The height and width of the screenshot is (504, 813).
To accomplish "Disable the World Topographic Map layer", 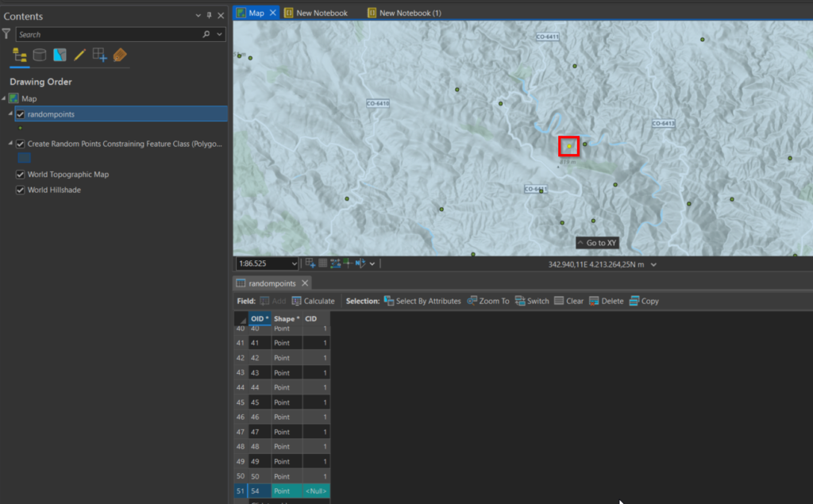I will point(19,174).
